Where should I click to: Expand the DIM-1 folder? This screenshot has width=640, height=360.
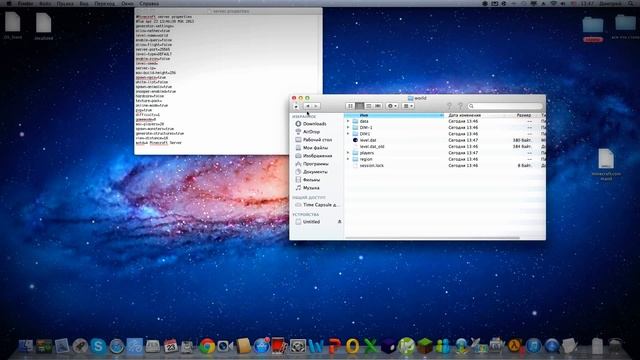[x=348, y=128]
